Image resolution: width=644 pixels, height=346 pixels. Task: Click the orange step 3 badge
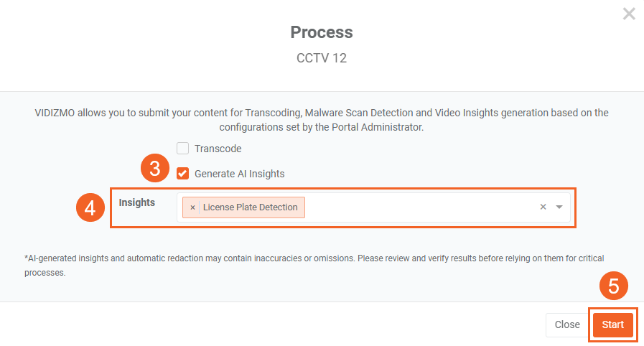click(x=155, y=169)
